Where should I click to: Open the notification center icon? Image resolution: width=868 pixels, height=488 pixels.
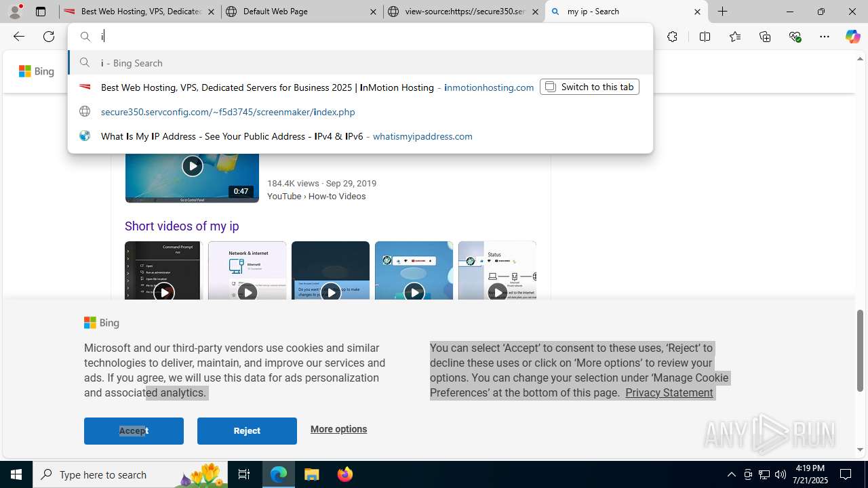(x=846, y=474)
